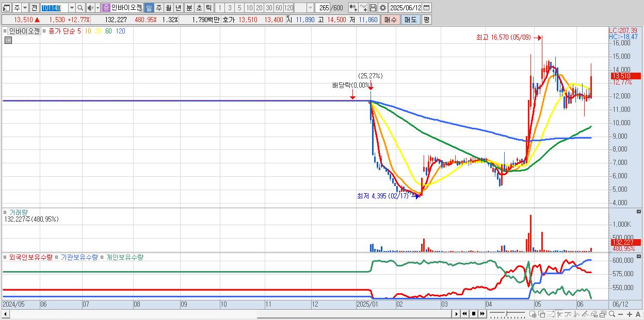Zoom in chart with plus icon
The width and height of the screenshot is (644, 320).
click(630, 314)
